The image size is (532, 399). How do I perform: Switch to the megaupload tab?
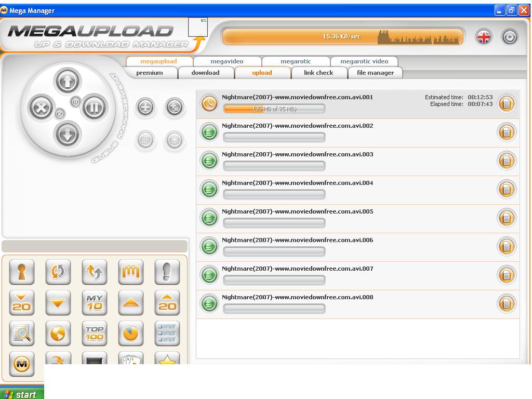tap(159, 61)
